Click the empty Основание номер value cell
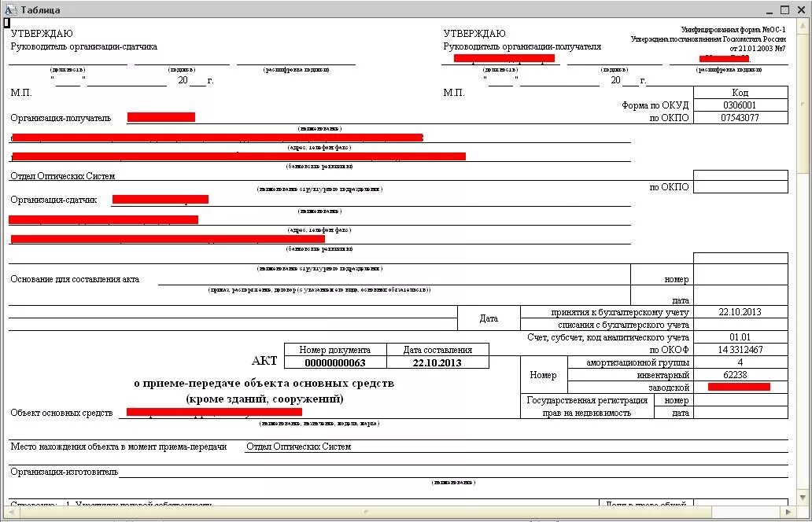The width and height of the screenshot is (812, 522). click(x=740, y=274)
